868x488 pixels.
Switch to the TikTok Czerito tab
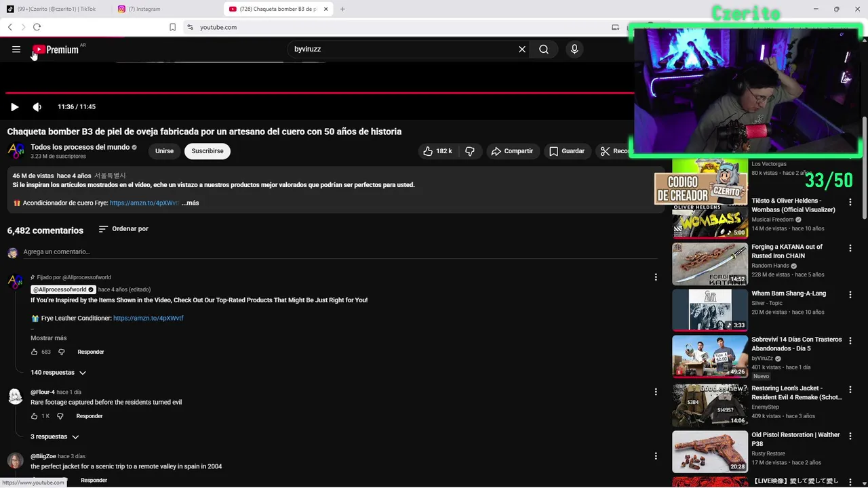[x=56, y=9]
